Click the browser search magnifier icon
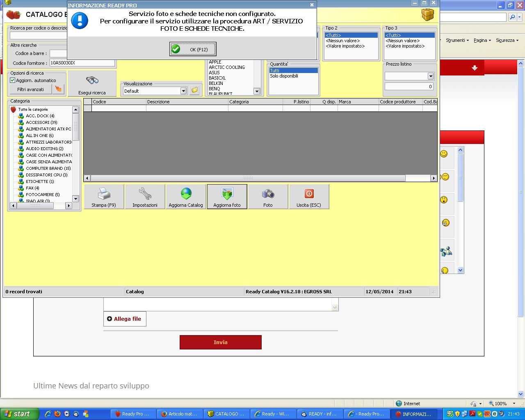Image resolution: width=525 pixels, height=420 pixels. point(512,17)
